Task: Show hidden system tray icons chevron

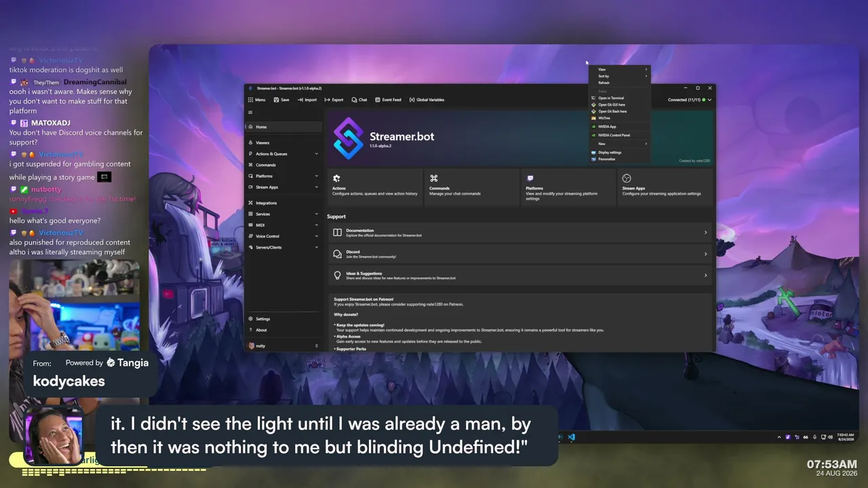Action: pyautogui.click(x=779, y=437)
